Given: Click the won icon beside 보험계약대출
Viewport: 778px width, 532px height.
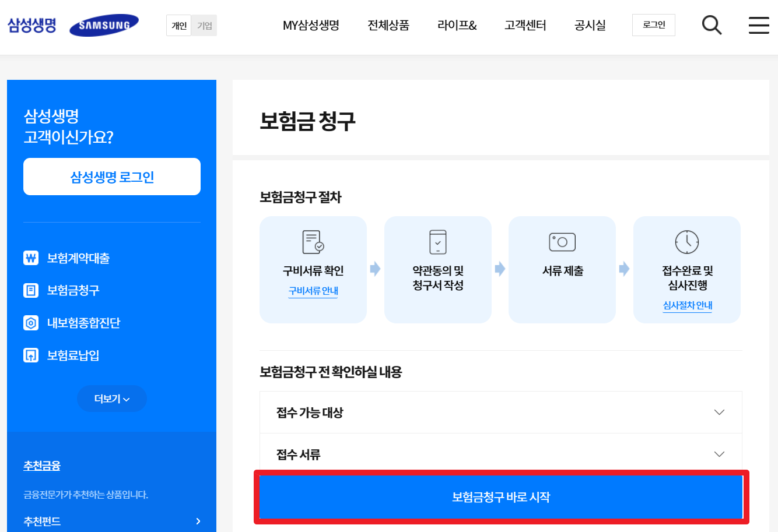Looking at the screenshot, I should click(31, 258).
